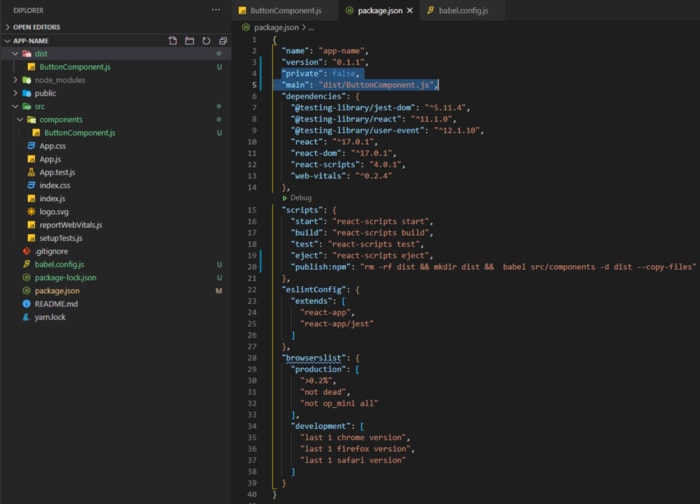Collapse the APP-NAME project section
Image resolution: width=700 pixels, height=504 pixels.
(7, 41)
